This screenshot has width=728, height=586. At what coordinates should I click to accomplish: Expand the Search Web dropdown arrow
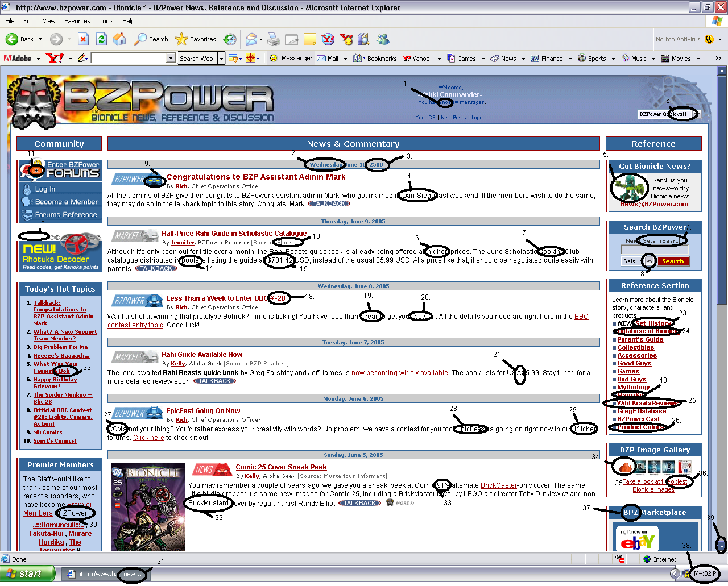221,58
